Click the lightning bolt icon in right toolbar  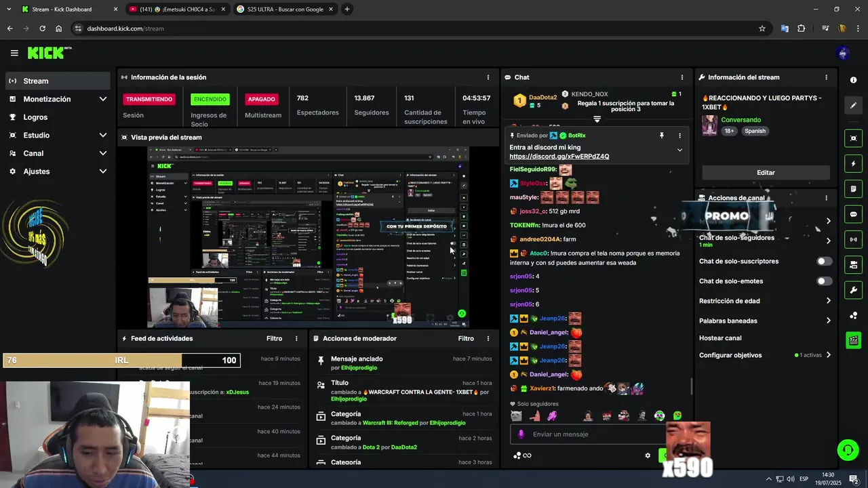pos(853,163)
